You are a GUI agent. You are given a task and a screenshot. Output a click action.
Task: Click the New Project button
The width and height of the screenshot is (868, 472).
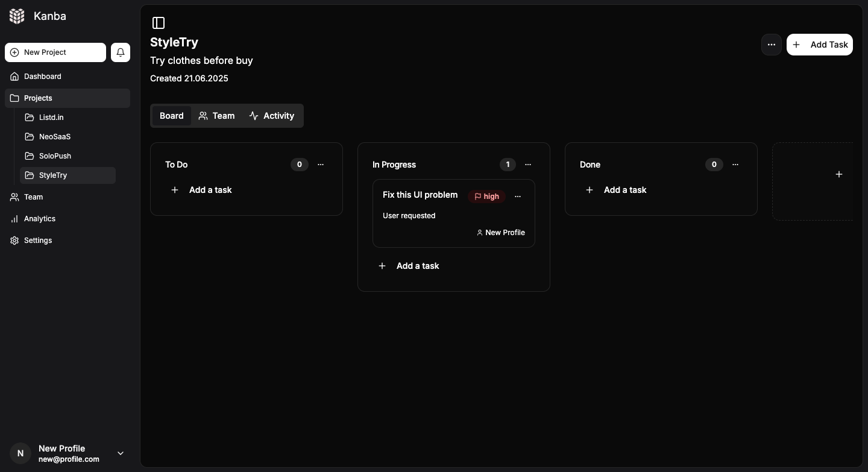55,52
